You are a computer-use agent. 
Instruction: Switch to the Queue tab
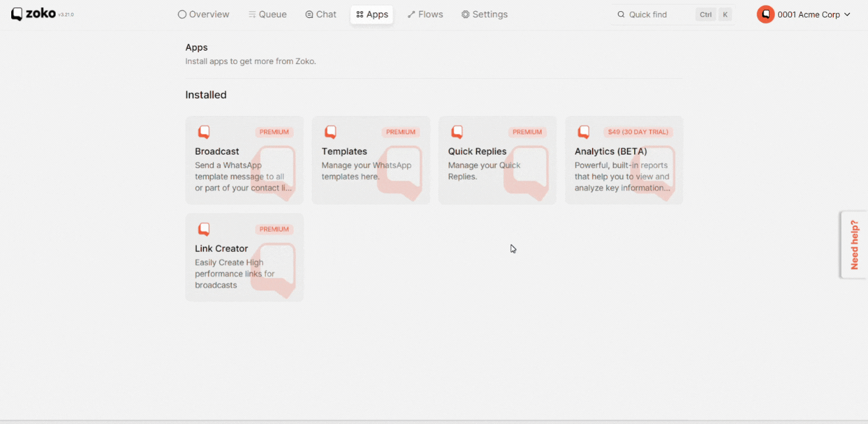pyautogui.click(x=268, y=15)
